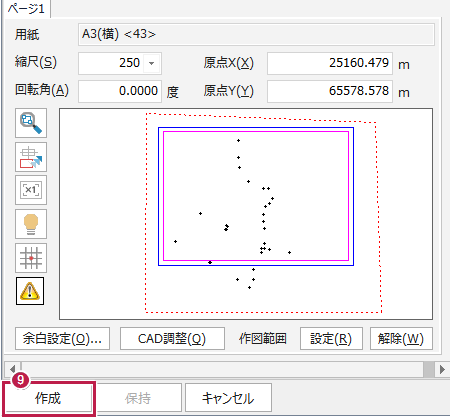This screenshot has width=450, height=419.
Task: Toggle the light bulb icon
Action: [x=31, y=224]
